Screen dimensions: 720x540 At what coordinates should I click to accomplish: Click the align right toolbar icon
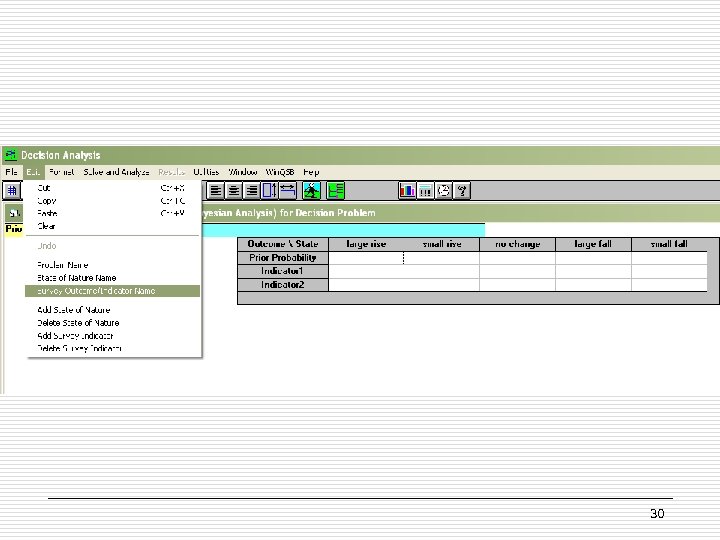point(252,191)
